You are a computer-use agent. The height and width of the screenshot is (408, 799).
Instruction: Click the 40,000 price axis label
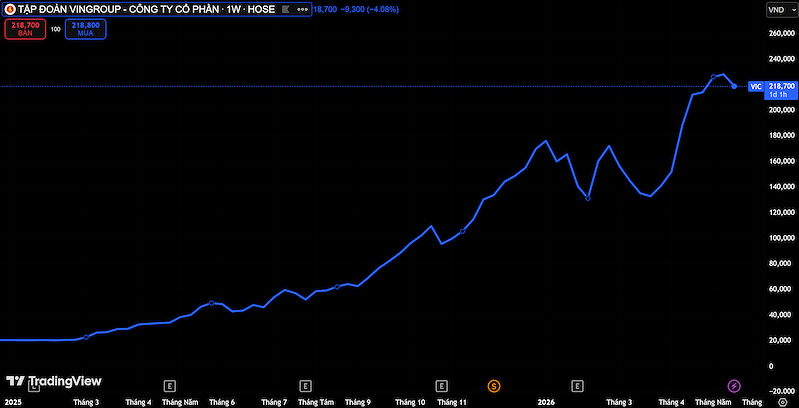782,315
